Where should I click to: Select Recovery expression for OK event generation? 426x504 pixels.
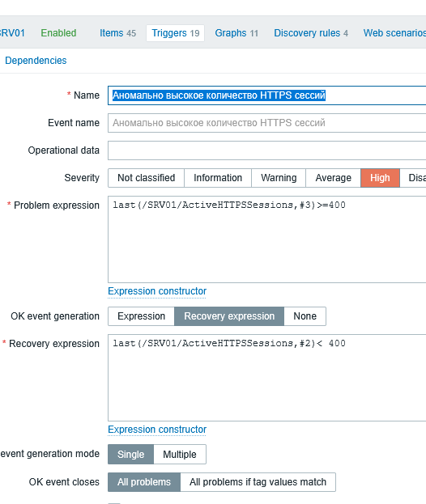point(229,316)
